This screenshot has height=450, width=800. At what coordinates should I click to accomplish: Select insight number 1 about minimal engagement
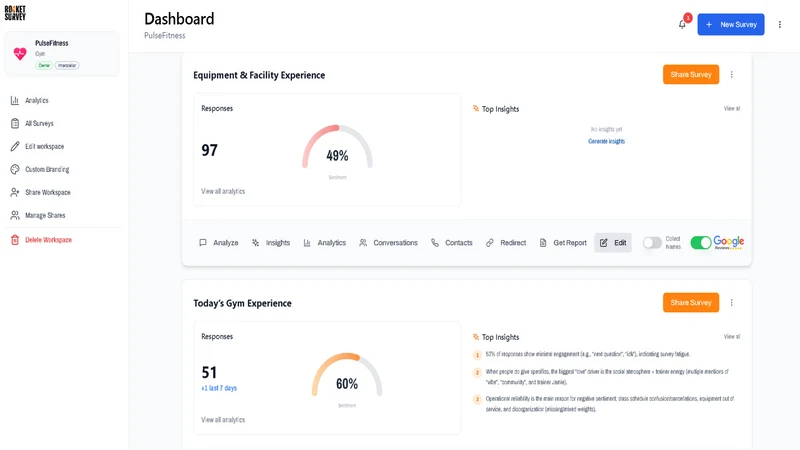(582, 354)
